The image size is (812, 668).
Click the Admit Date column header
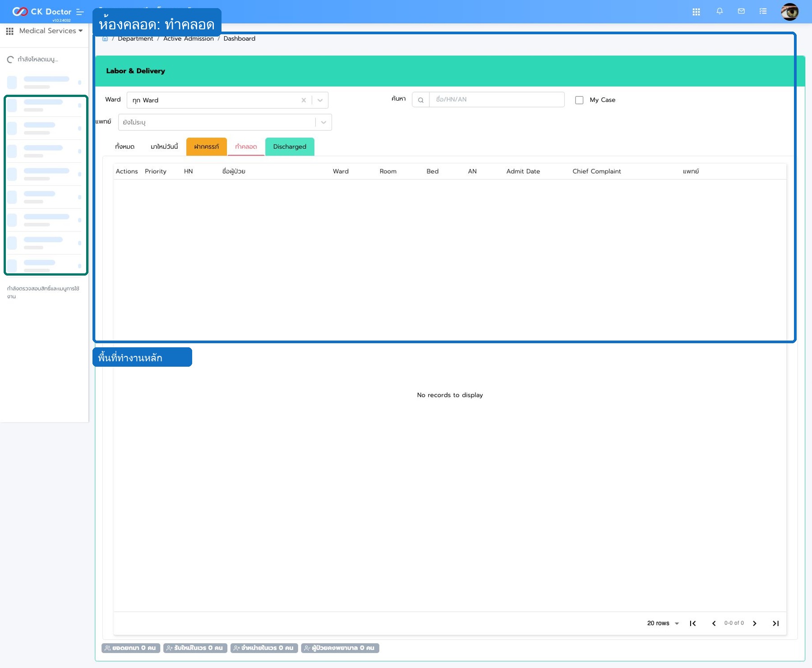[523, 171]
